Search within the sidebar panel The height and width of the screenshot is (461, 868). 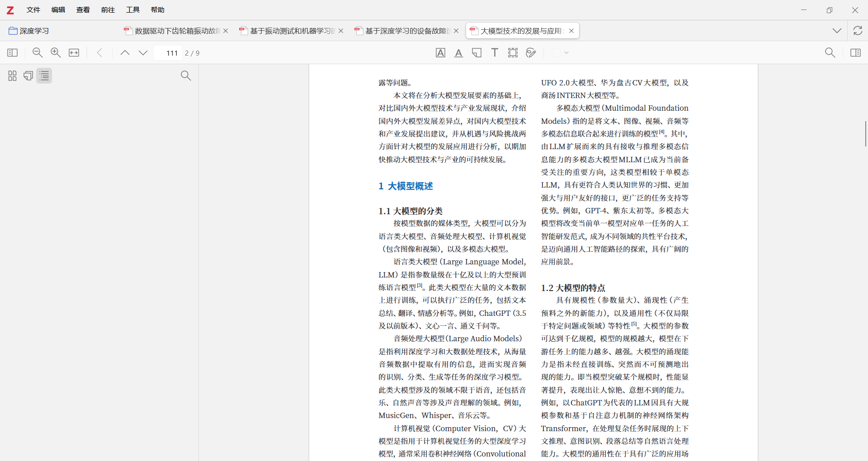(186, 75)
